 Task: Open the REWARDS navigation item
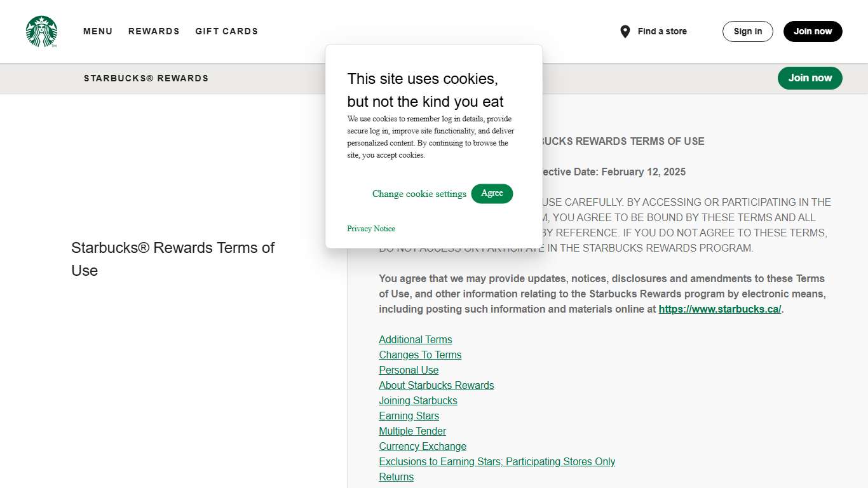[x=154, y=31]
